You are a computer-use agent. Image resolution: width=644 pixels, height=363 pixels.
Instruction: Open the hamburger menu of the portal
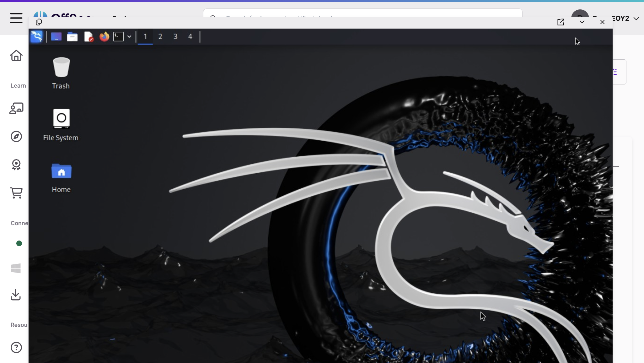[x=16, y=18]
